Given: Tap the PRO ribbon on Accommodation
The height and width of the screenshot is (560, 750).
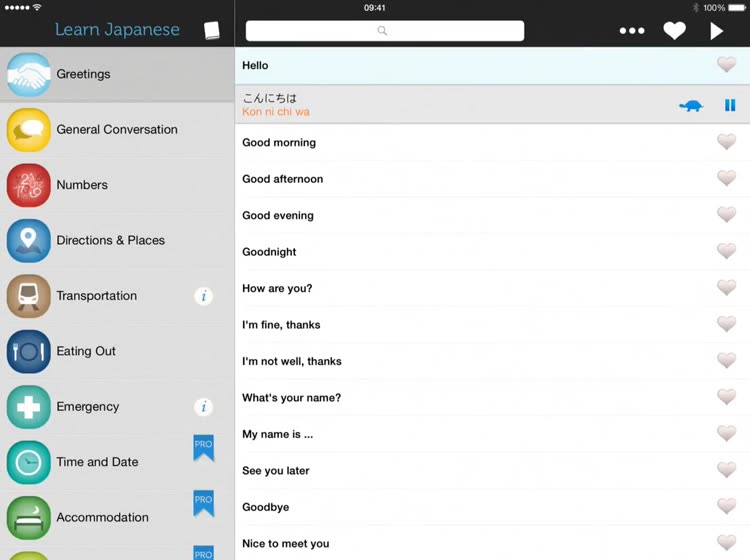Looking at the screenshot, I should click(x=204, y=503).
